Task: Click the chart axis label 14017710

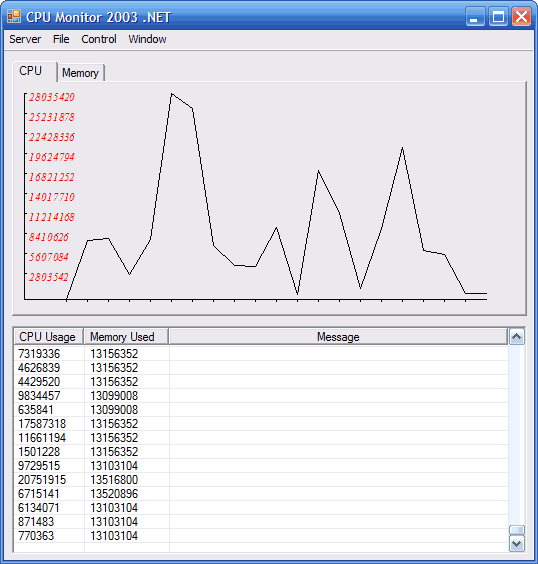Action: (52, 197)
